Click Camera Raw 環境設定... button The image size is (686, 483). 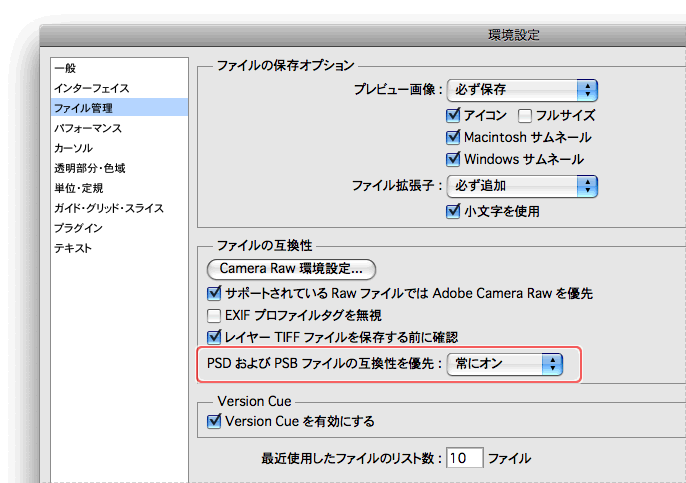click(291, 269)
